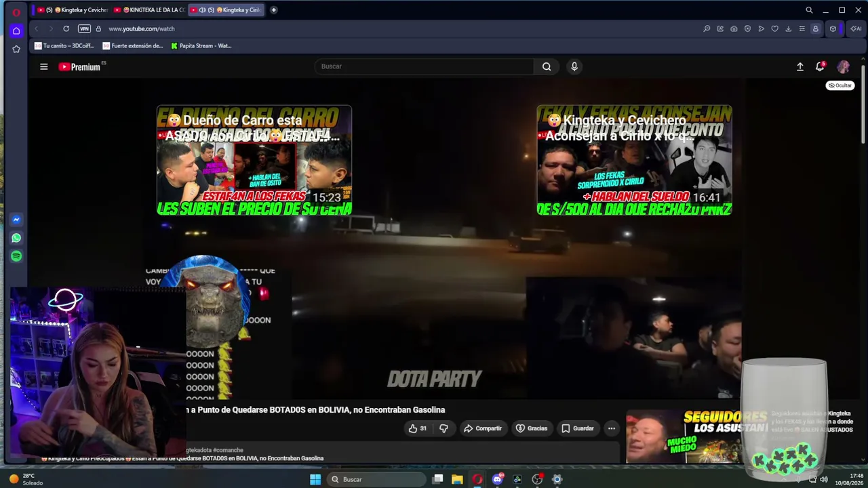Click the Guardar save button

(578, 428)
